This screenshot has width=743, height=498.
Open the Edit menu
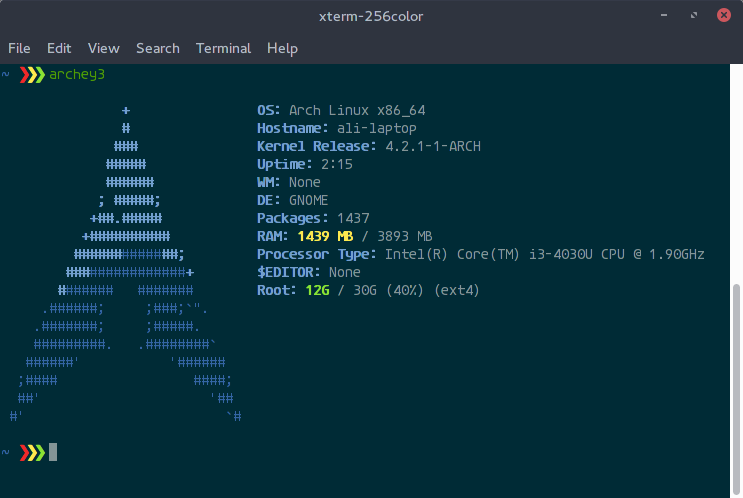(59, 48)
